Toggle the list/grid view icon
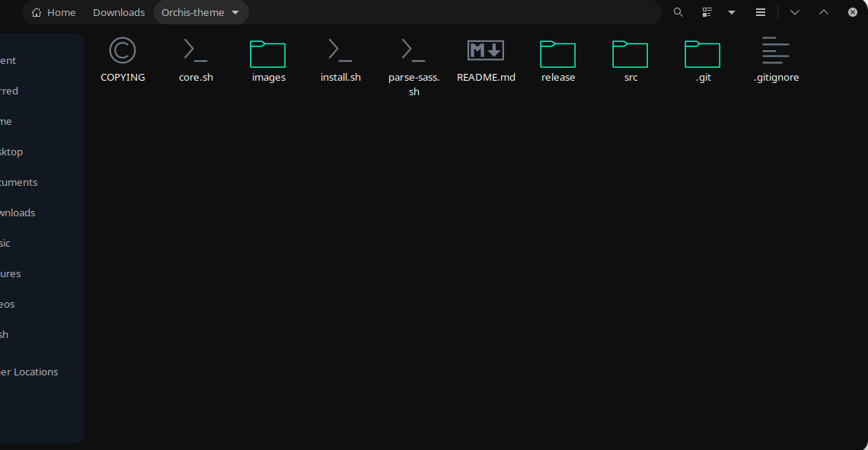This screenshot has height=450, width=868. [x=707, y=12]
